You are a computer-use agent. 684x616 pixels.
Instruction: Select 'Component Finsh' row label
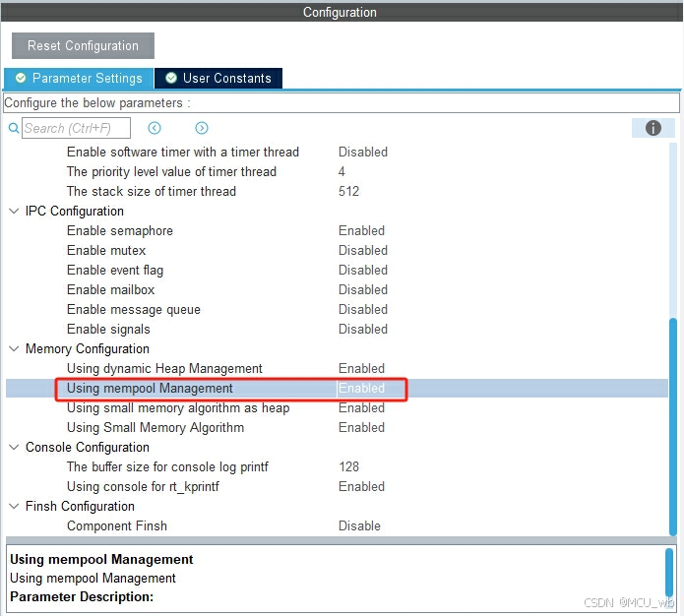click(x=117, y=525)
